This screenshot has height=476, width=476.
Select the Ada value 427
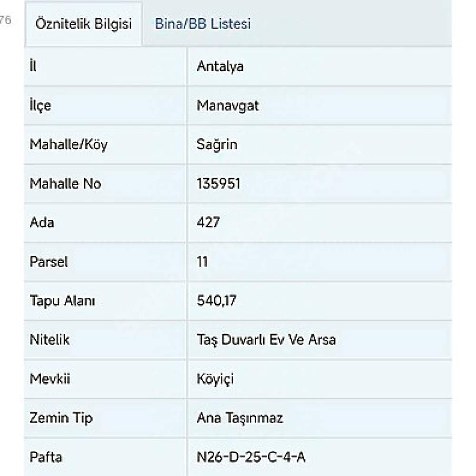208,222
